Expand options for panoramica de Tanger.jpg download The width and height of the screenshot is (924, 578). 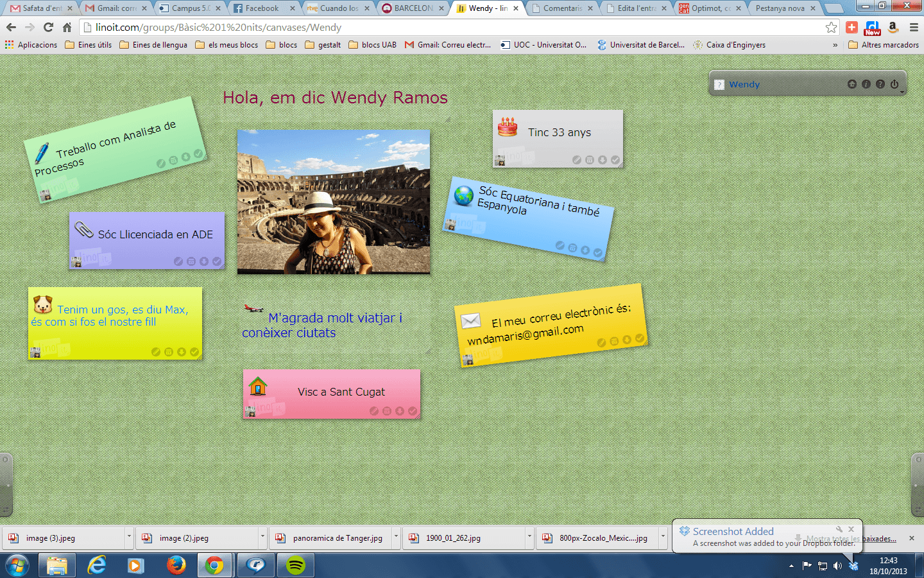click(x=396, y=538)
